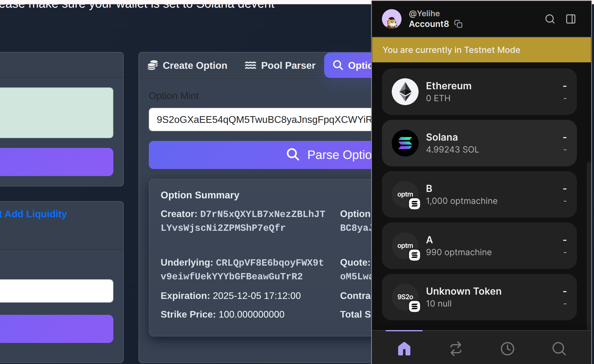Click the Yelihe account avatar
The height and width of the screenshot is (364, 594).
coord(392,19)
